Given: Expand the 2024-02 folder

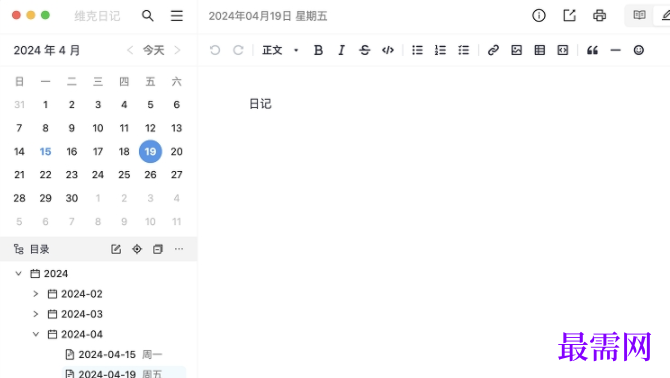Looking at the screenshot, I should pos(36,294).
